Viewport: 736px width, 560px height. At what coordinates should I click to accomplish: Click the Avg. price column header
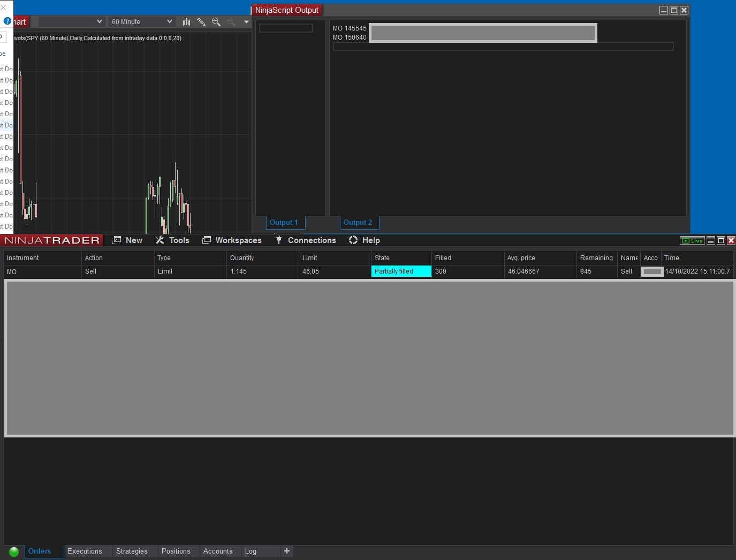pos(541,258)
